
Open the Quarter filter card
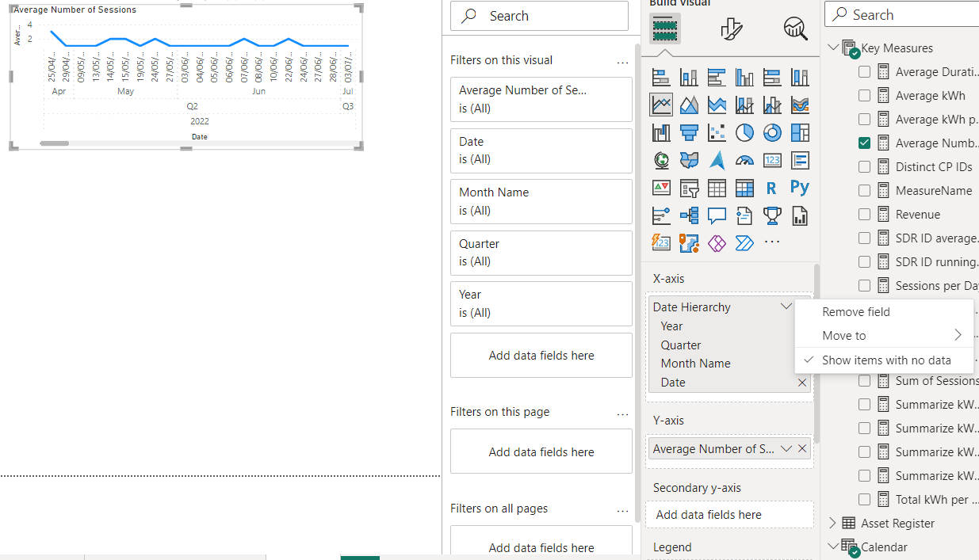(541, 253)
